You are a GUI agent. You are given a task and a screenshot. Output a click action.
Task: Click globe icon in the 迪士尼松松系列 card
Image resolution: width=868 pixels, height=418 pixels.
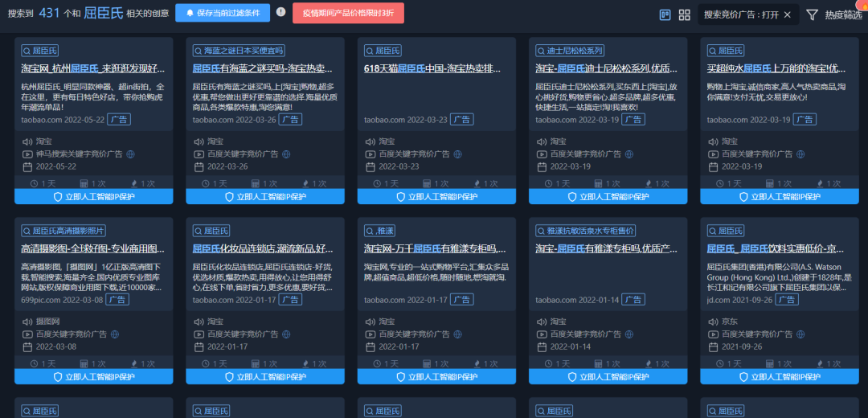tap(629, 154)
